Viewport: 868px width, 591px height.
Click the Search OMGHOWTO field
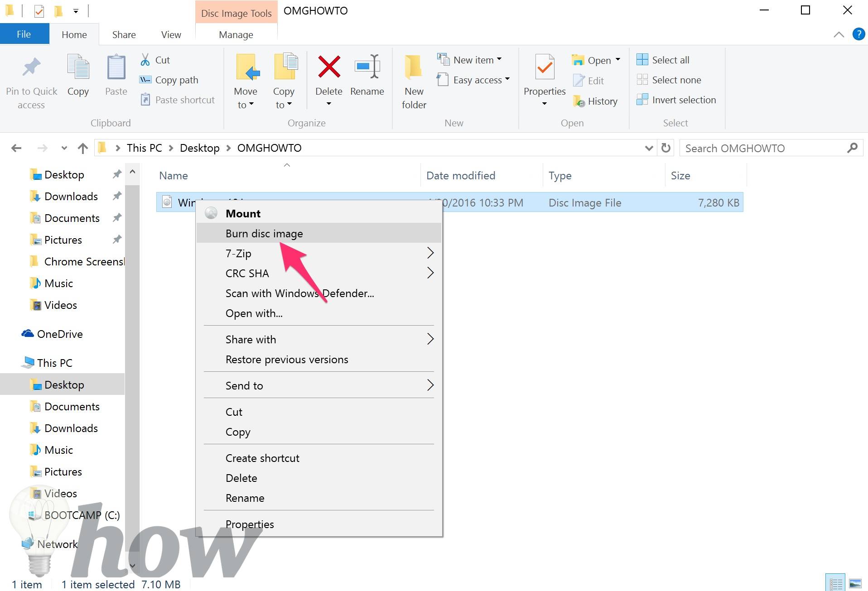click(x=771, y=148)
